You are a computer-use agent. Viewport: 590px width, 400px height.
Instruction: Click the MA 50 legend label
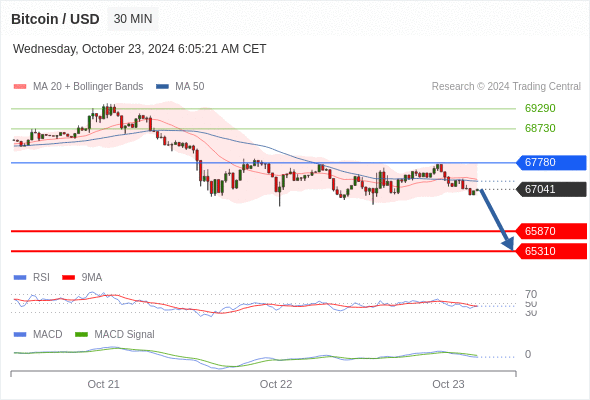click(x=190, y=87)
